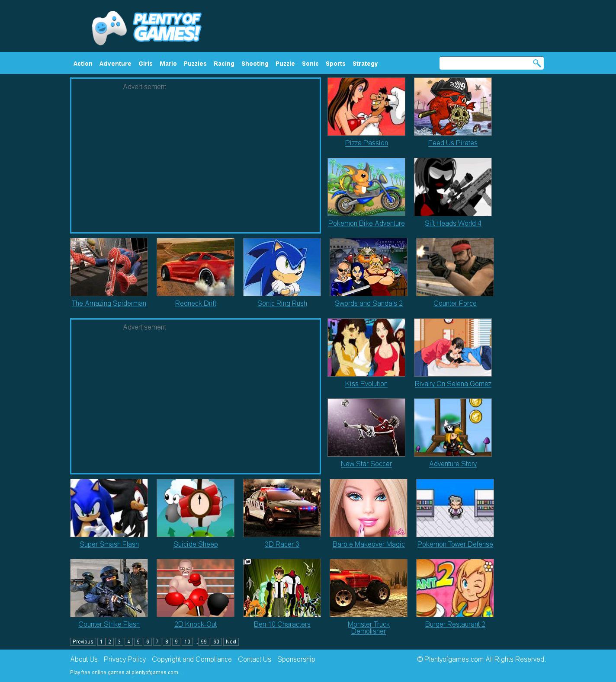Image resolution: width=616 pixels, height=682 pixels.
Task: Open the Shooting category in navigation
Action: click(x=255, y=64)
